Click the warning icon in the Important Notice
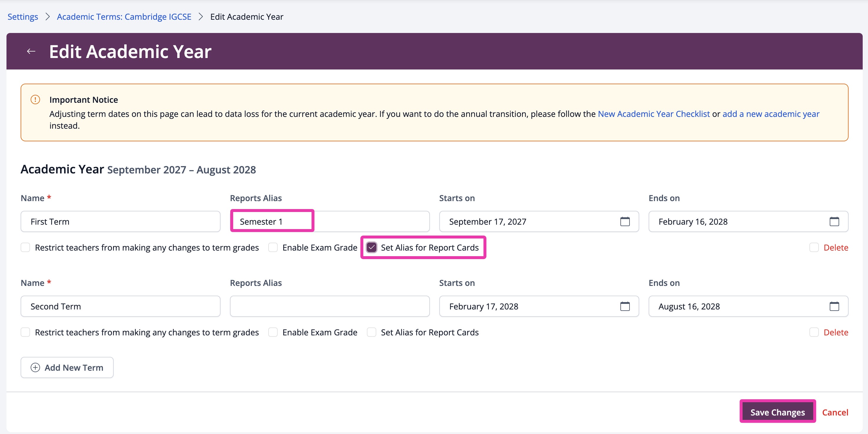The image size is (868, 434). [x=35, y=100]
